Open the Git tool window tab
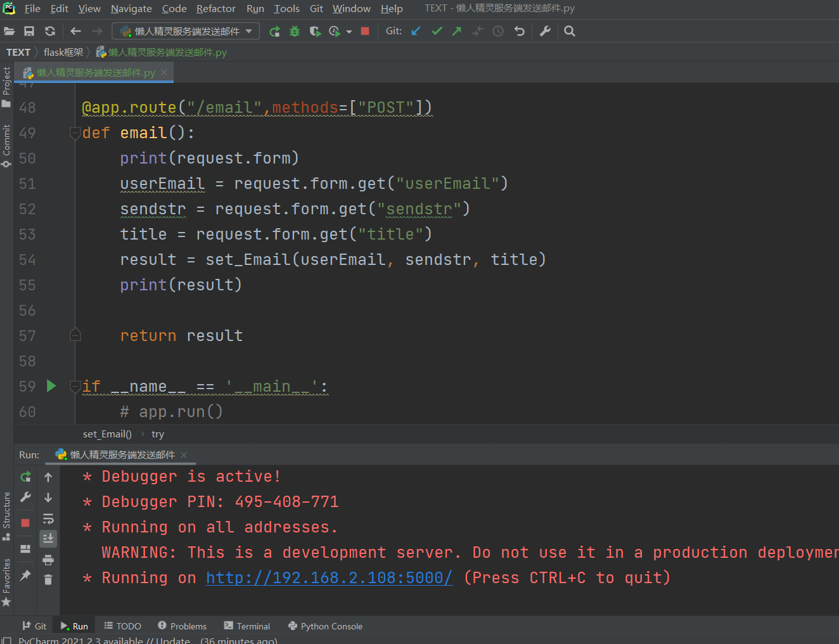Screen dimensions: 839x644 coord(34,626)
